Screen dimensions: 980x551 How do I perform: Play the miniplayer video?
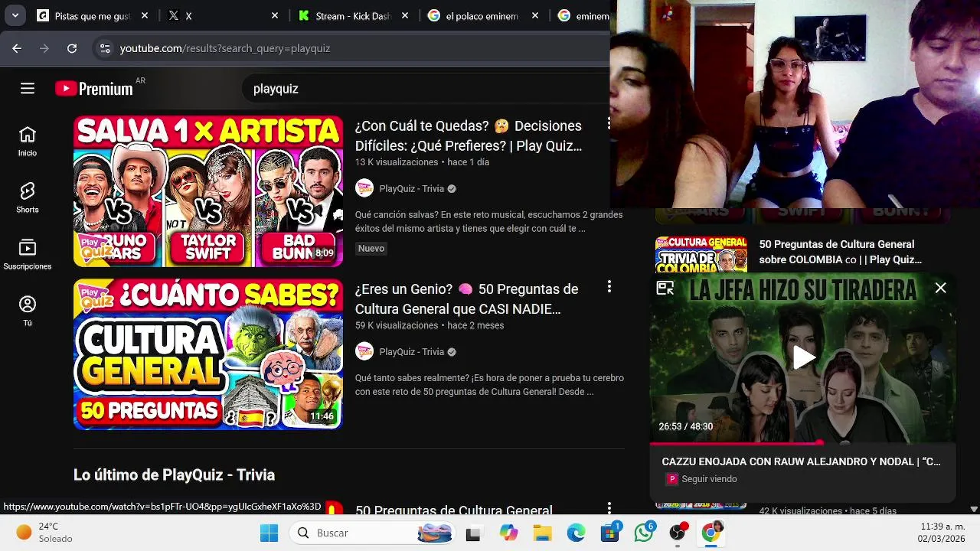tap(802, 357)
